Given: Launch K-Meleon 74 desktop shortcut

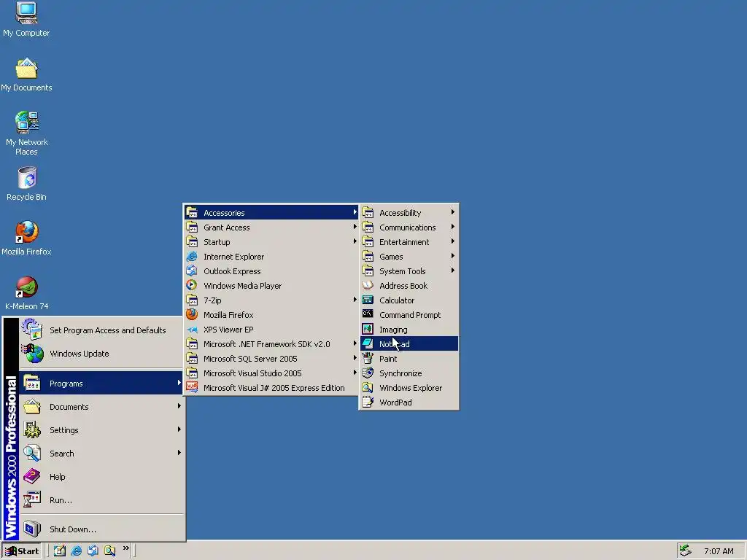Looking at the screenshot, I should [x=26, y=293].
